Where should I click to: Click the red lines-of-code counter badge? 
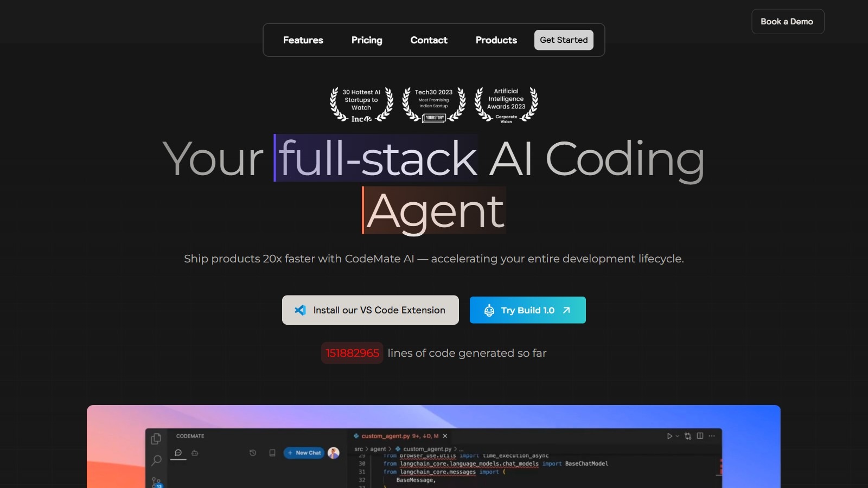(x=352, y=353)
